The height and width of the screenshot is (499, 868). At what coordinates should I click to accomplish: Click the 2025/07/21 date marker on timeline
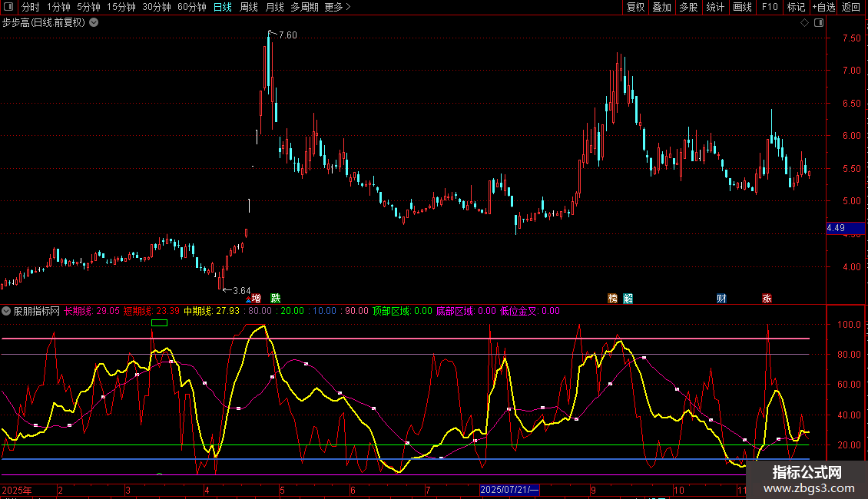coord(510,490)
